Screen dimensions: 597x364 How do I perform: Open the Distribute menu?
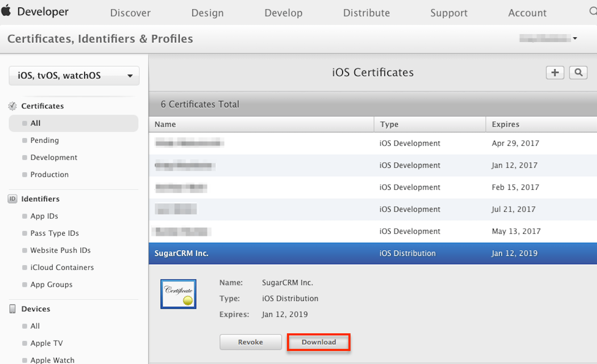pyautogui.click(x=367, y=13)
